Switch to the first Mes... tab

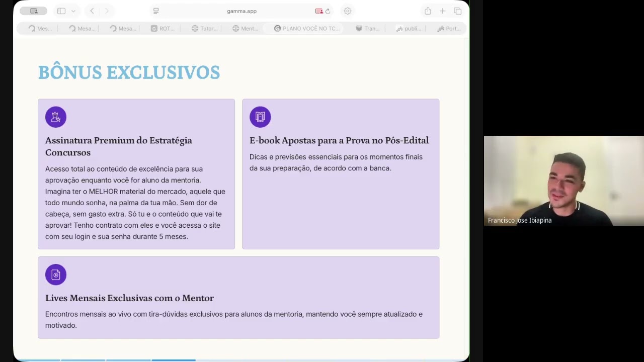click(x=40, y=29)
